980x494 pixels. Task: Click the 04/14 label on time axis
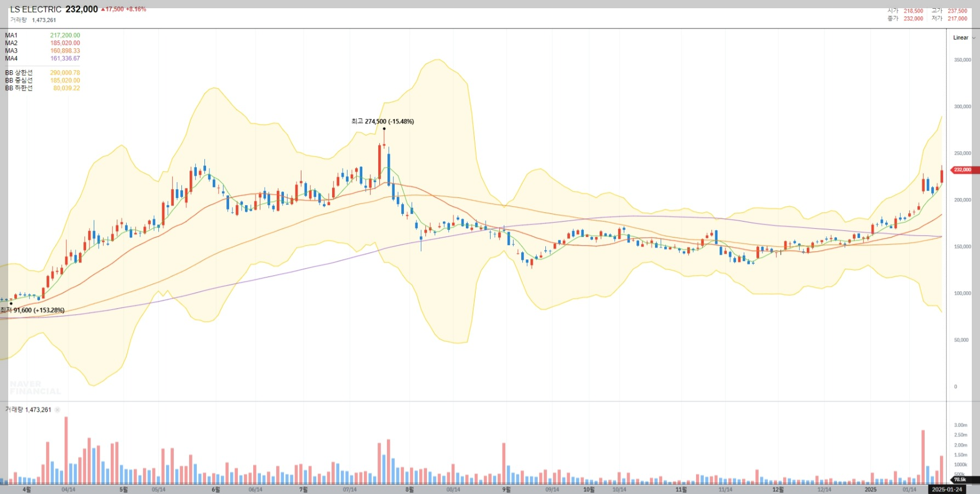pyautogui.click(x=69, y=490)
